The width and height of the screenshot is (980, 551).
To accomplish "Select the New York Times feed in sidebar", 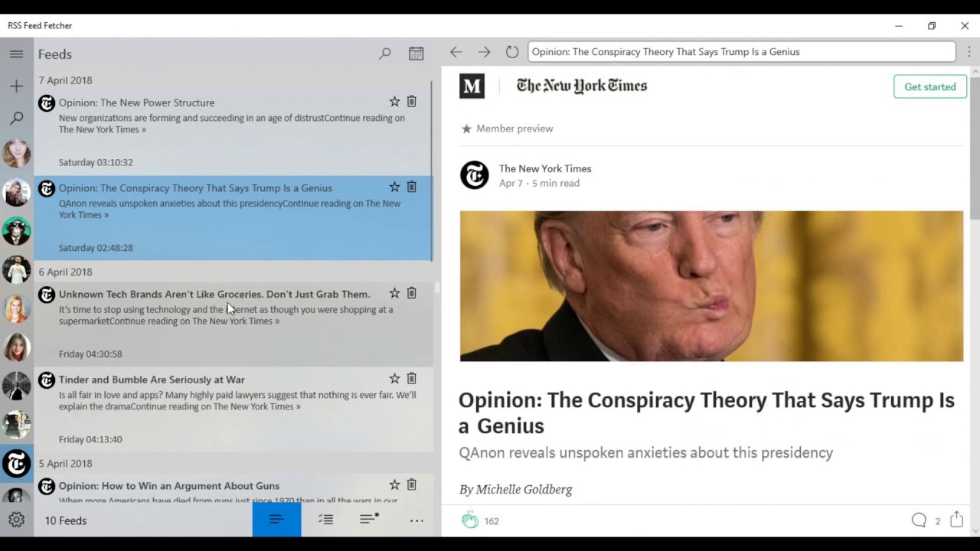I will [16, 464].
